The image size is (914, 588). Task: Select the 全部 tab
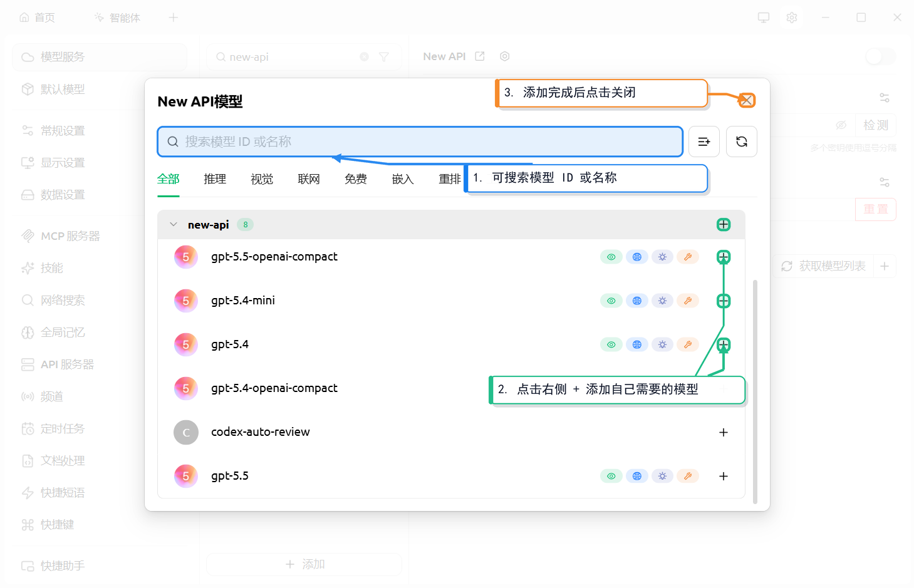pos(169,179)
